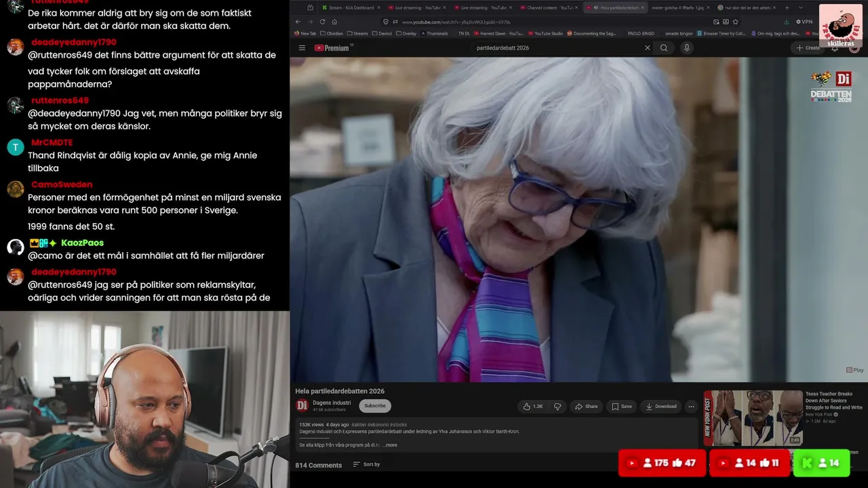Viewport: 868px width, 488px height.
Task: Open the 'Texas Teacher Breaks Down' video title
Action: 833,401
